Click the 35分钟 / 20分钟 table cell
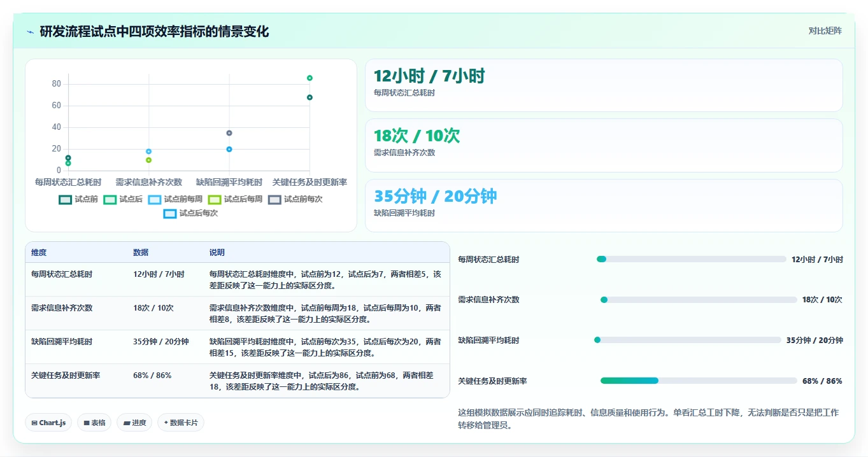Screen dimensions: 868x457 [x=161, y=342]
